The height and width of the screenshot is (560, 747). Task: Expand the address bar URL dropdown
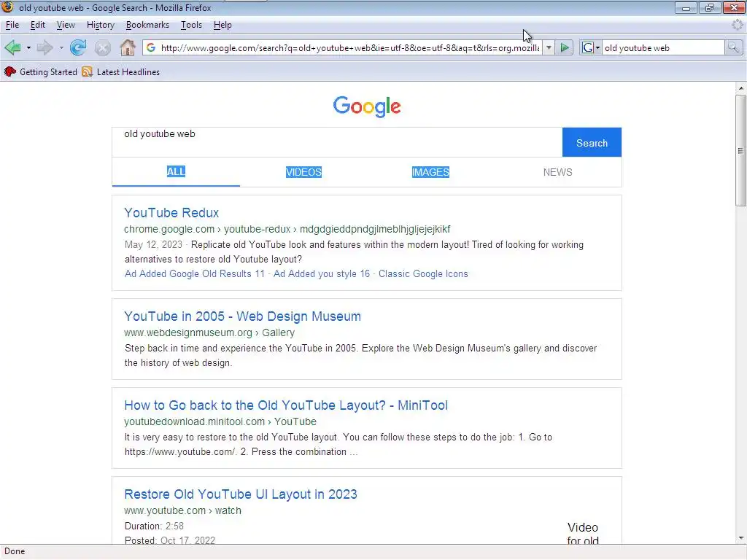click(x=549, y=47)
